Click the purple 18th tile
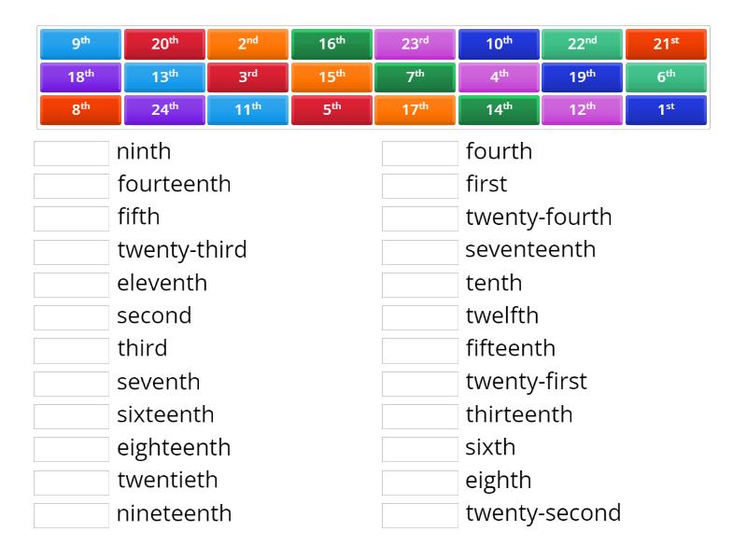Screen dimensions: 747x560 (79, 76)
